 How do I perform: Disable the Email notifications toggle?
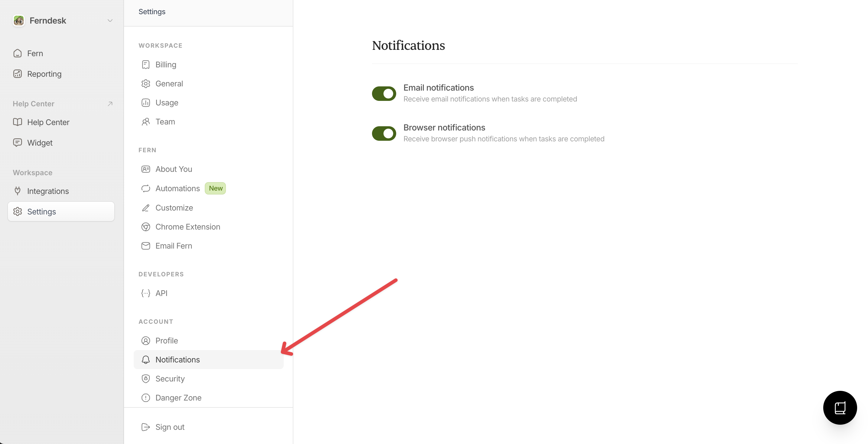tap(384, 94)
